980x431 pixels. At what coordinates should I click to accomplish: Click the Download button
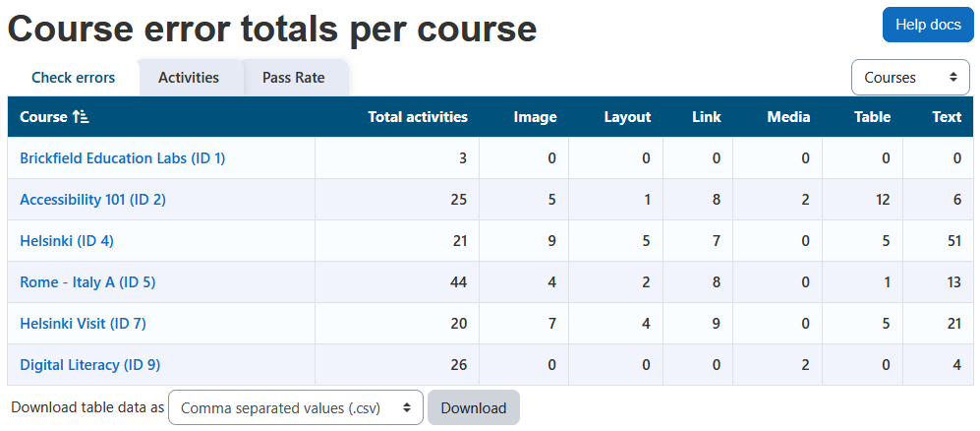coord(473,407)
